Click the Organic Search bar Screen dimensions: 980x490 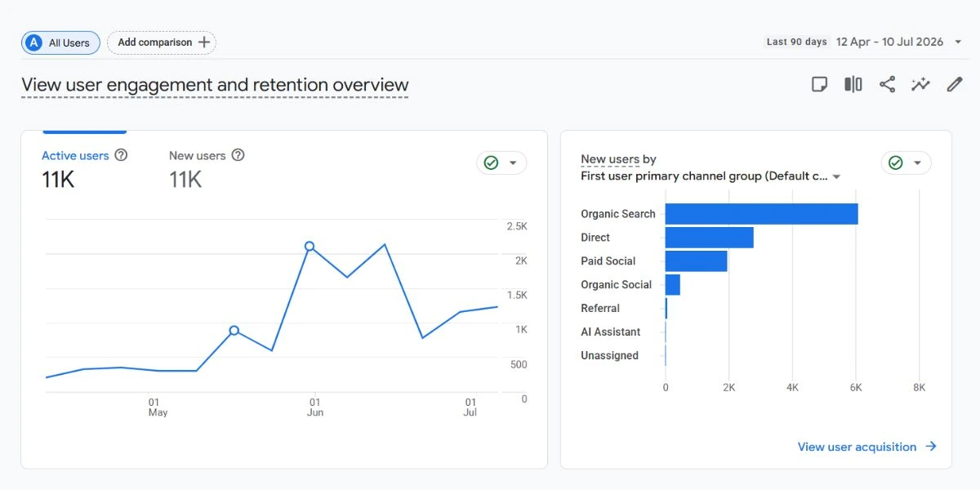click(761, 214)
